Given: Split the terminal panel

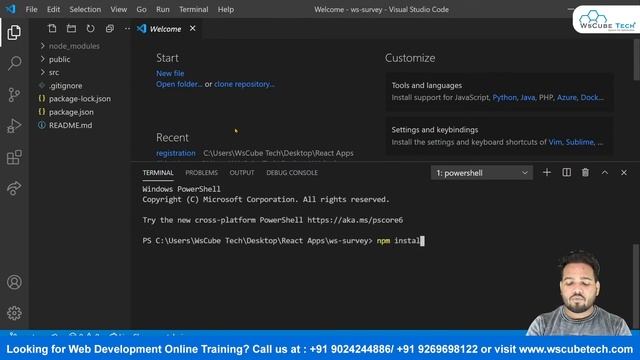Looking at the screenshot, I should 567,173.
